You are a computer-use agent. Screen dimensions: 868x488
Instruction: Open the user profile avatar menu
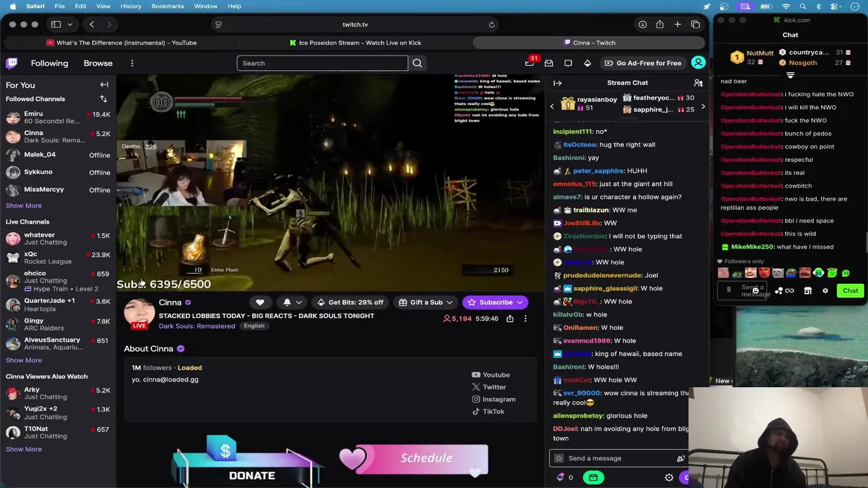(x=698, y=63)
